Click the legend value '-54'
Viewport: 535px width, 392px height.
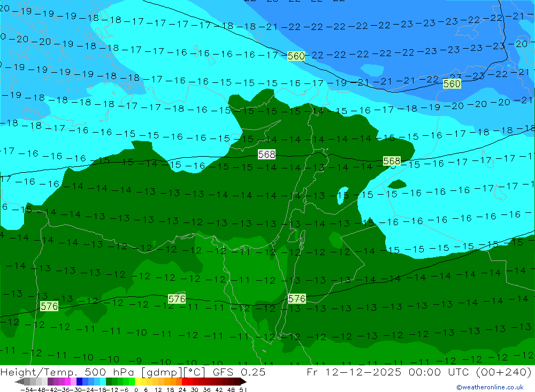pyautogui.click(x=27, y=390)
